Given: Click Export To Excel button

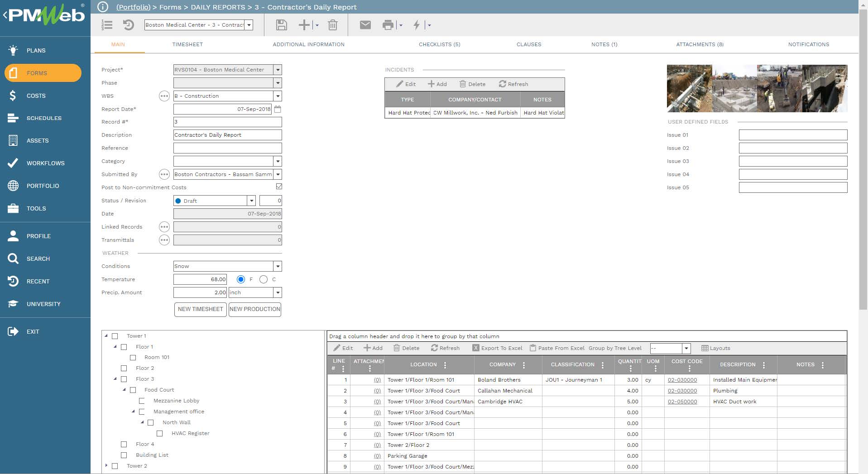Looking at the screenshot, I should [497, 348].
